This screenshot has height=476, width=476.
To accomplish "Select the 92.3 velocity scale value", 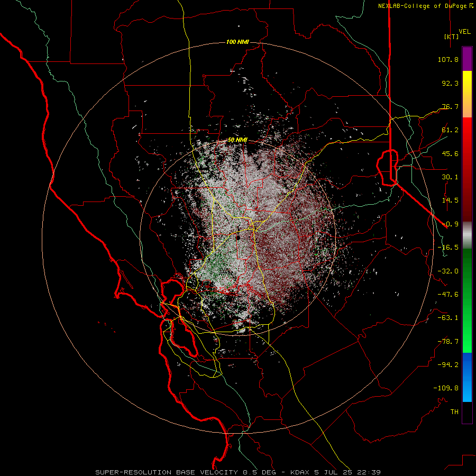I will click(450, 83).
